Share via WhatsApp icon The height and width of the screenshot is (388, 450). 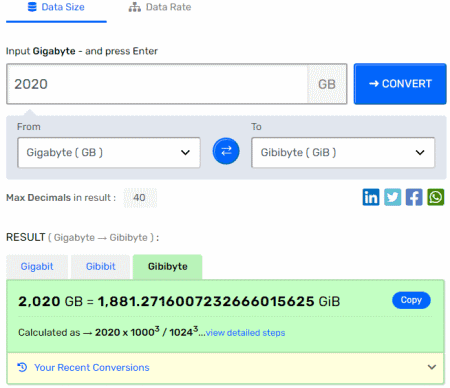[x=436, y=197]
